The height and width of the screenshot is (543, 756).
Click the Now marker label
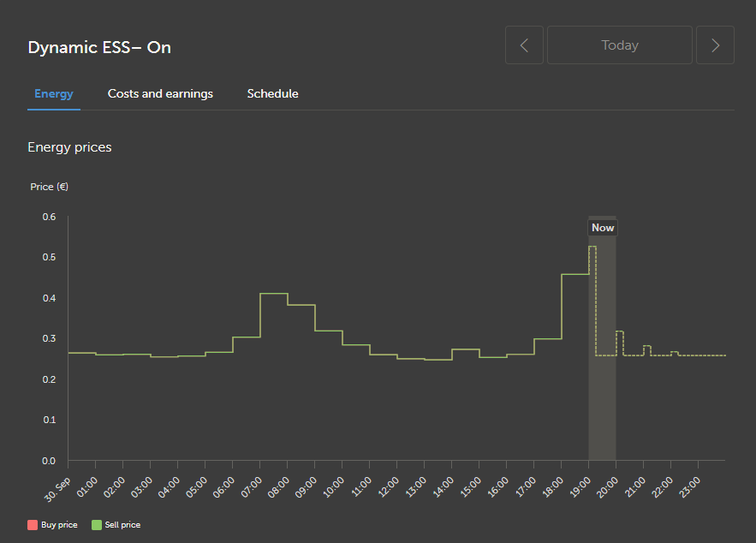[x=602, y=228]
